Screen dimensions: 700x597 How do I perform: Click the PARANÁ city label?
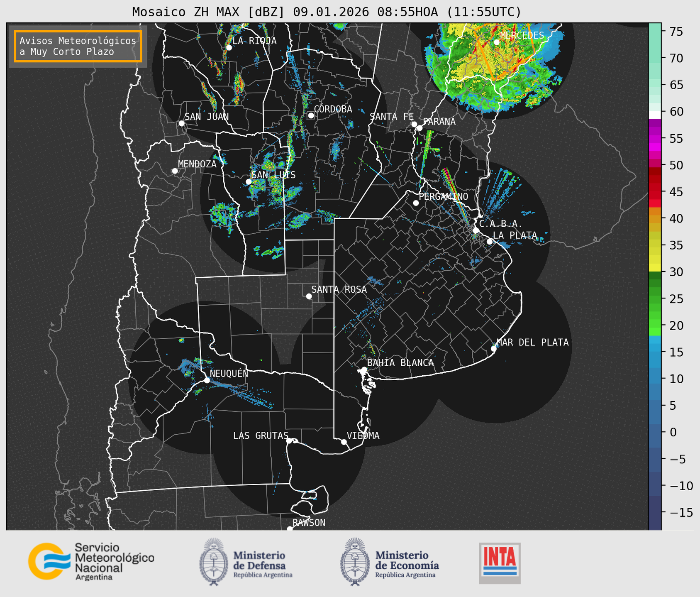439,122
